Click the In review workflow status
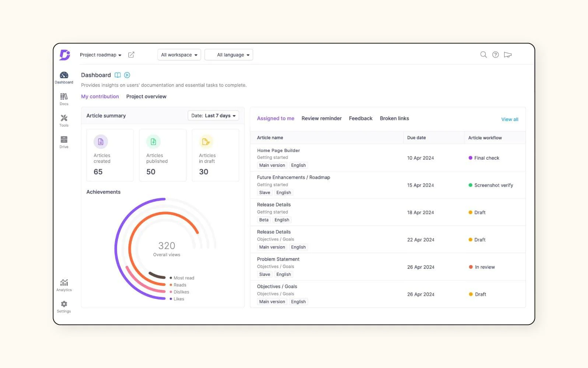Screen dimensions: 588x368 click(482, 267)
